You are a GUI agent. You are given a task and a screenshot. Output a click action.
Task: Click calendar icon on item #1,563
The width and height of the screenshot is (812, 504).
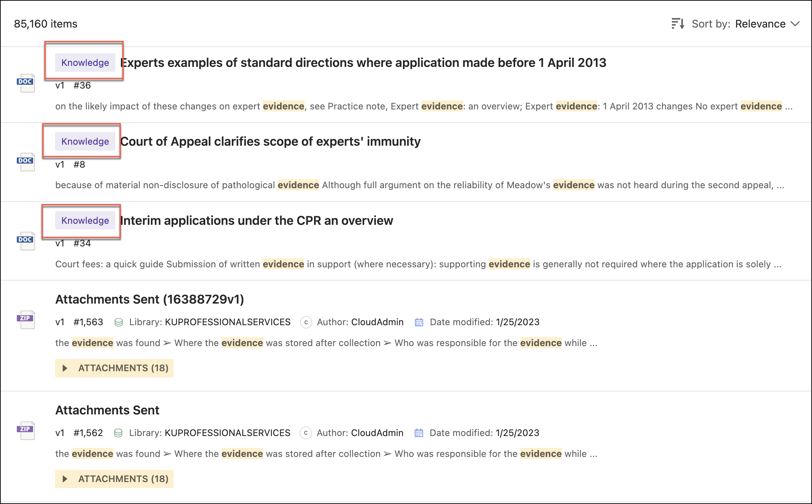(x=419, y=322)
